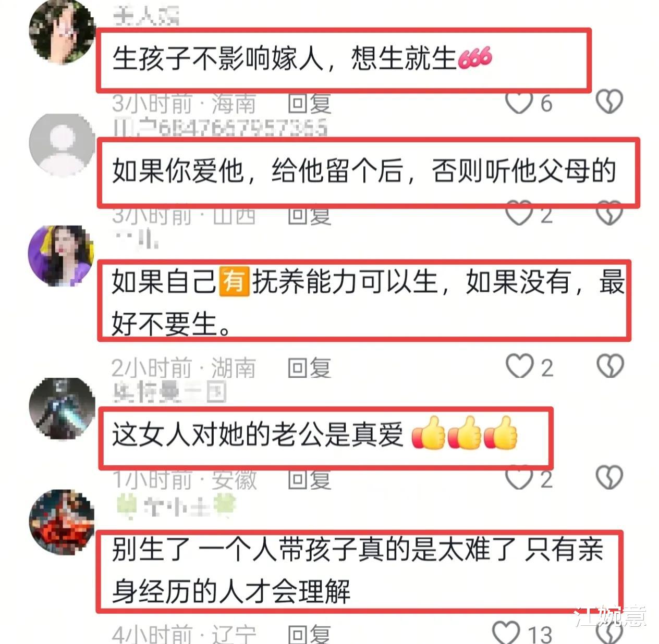Select comment text '这女人对她的老公是真爱'
This screenshot has height=644, width=659.
[x=258, y=435]
